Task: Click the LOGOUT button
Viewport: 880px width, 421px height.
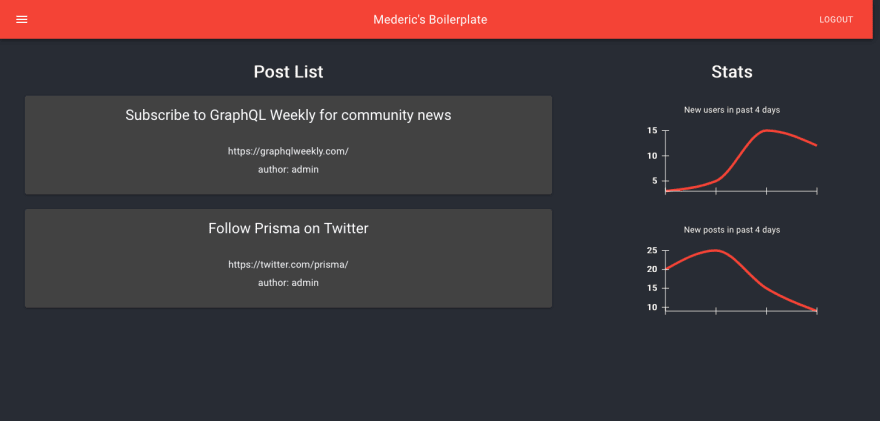Action: point(836,20)
